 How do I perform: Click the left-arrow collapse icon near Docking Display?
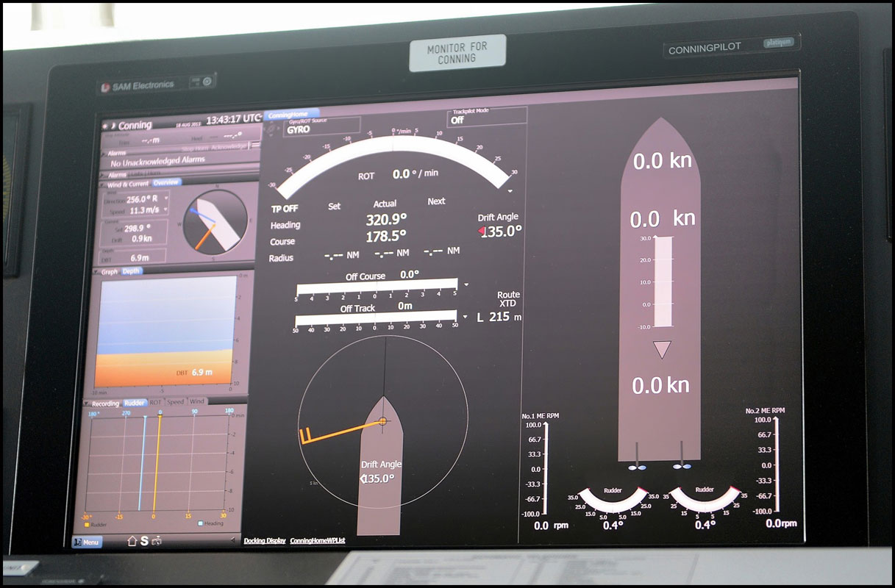click(234, 540)
